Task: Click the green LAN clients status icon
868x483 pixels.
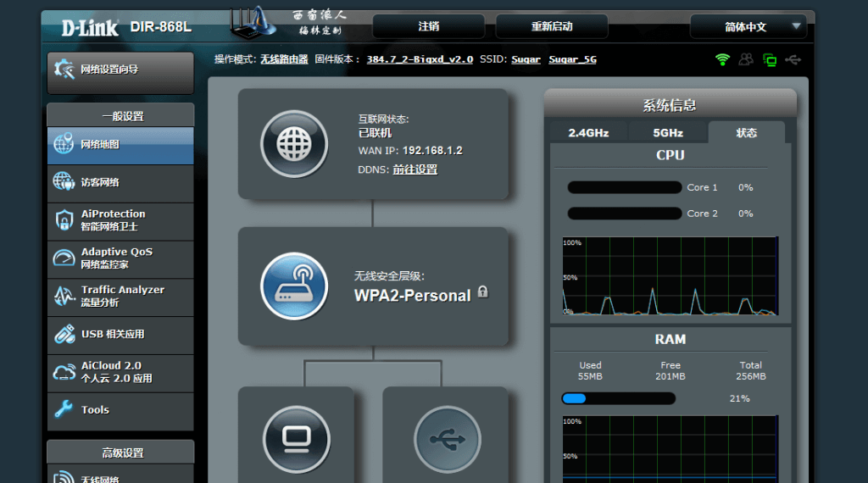Action: 770,60
